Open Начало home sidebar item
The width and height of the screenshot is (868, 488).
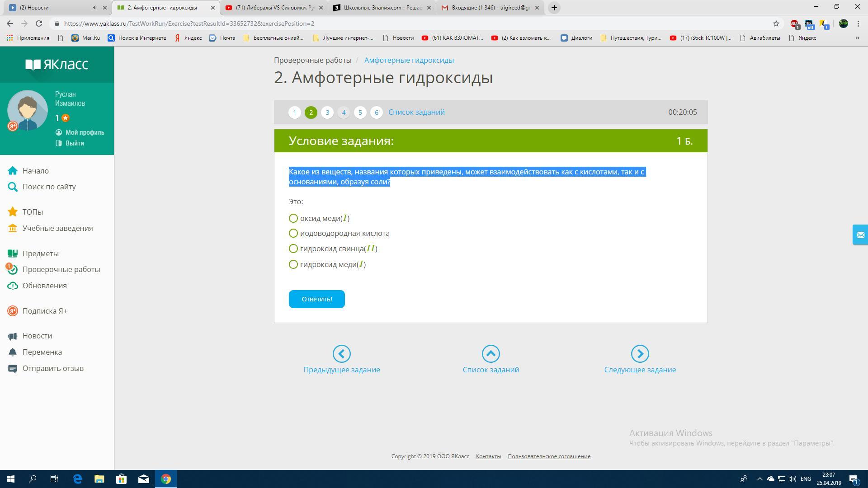click(x=36, y=171)
